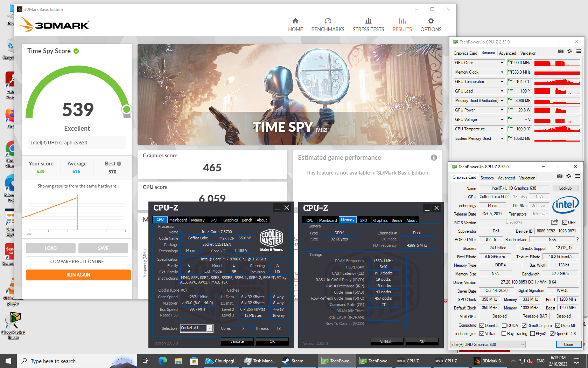
Task: Switch to the Mainboard tab in left CPU-Z
Action: pyautogui.click(x=178, y=220)
